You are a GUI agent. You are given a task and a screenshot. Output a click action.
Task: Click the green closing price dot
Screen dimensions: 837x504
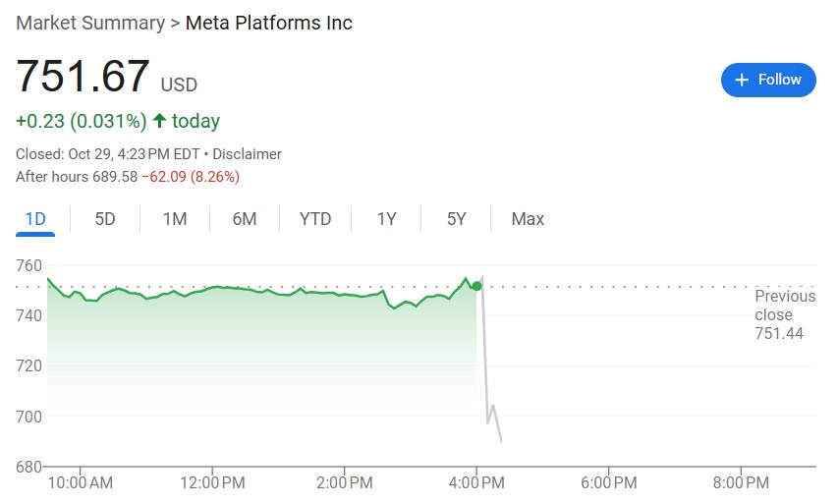point(476,286)
